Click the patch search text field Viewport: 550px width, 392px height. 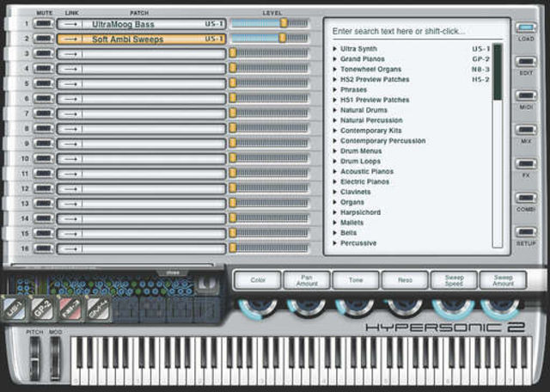(418, 31)
